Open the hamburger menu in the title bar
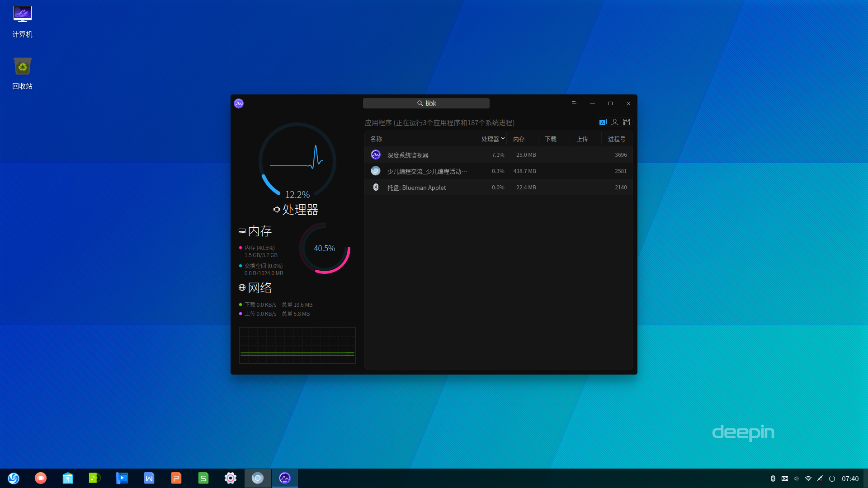 574,103
